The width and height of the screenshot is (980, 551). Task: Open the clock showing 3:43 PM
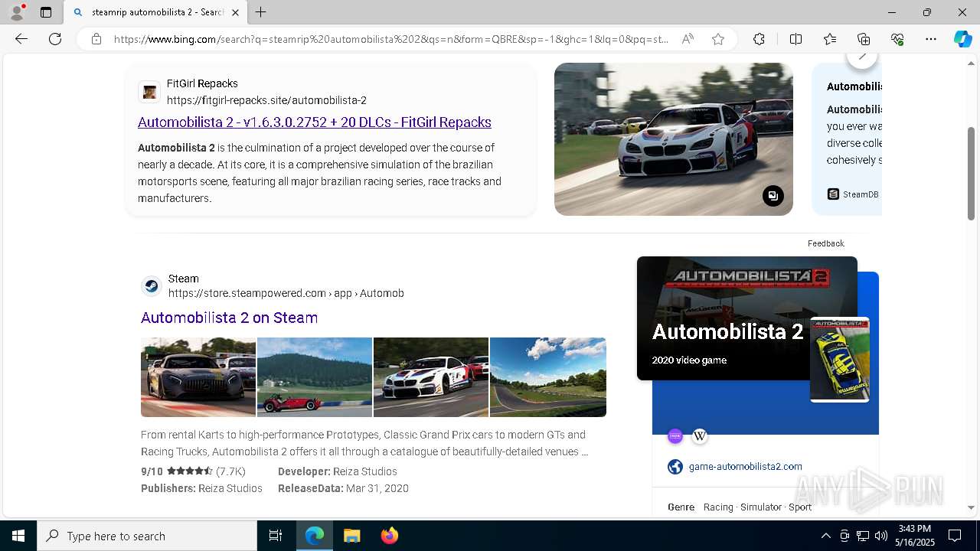tap(915, 536)
